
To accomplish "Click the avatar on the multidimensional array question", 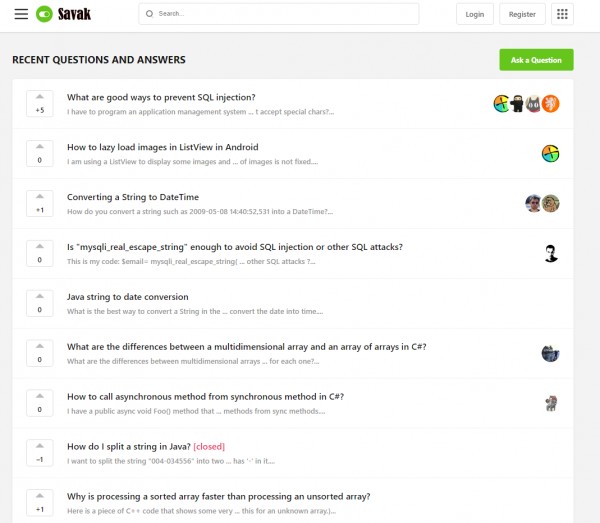I will tap(550, 353).
